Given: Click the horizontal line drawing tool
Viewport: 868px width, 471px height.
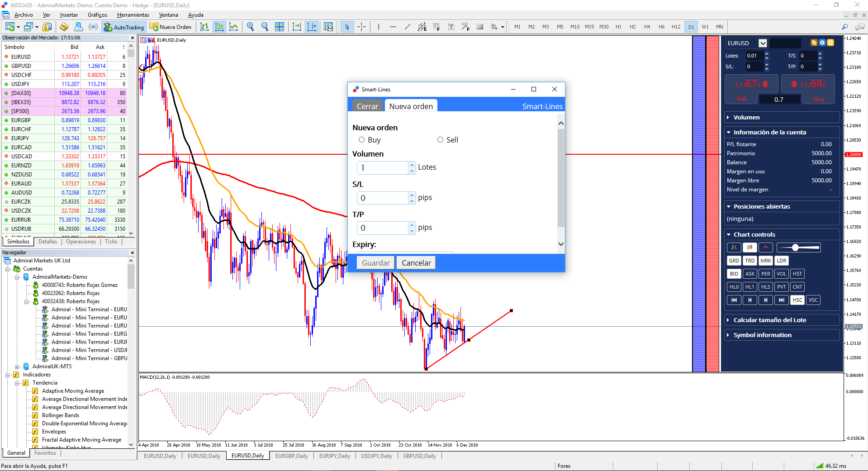Looking at the screenshot, I should pos(393,27).
